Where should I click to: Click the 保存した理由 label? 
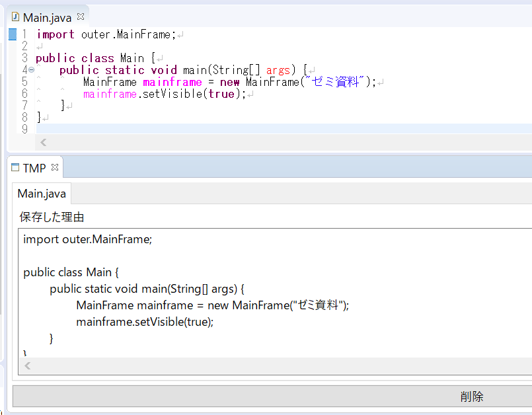52,217
